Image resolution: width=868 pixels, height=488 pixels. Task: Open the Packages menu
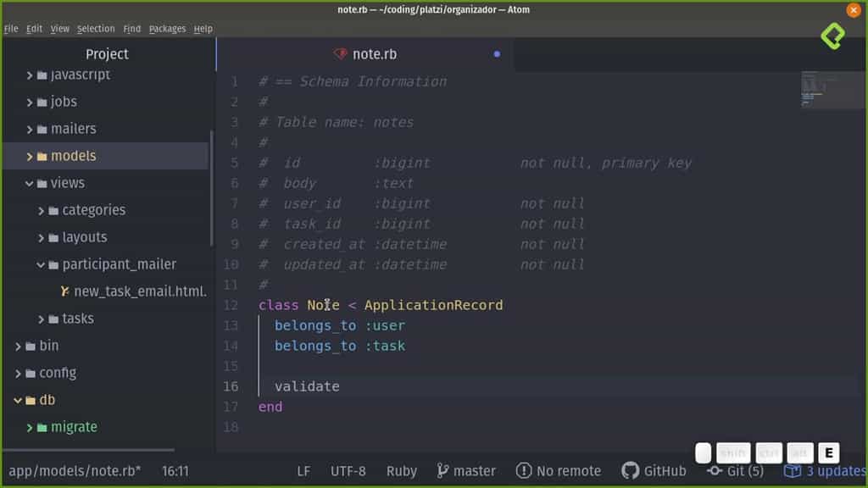click(167, 28)
